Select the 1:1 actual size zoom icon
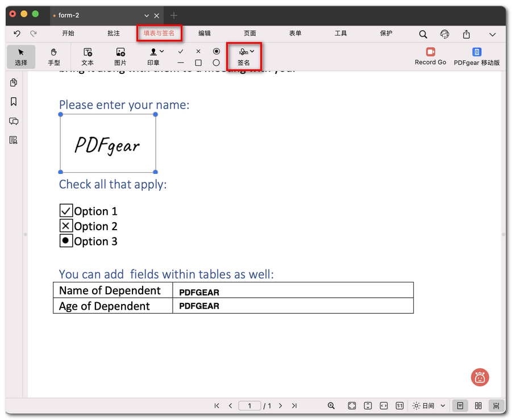Image resolution: width=512 pixels, height=420 pixels. pyautogui.click(x=399, y=406)
